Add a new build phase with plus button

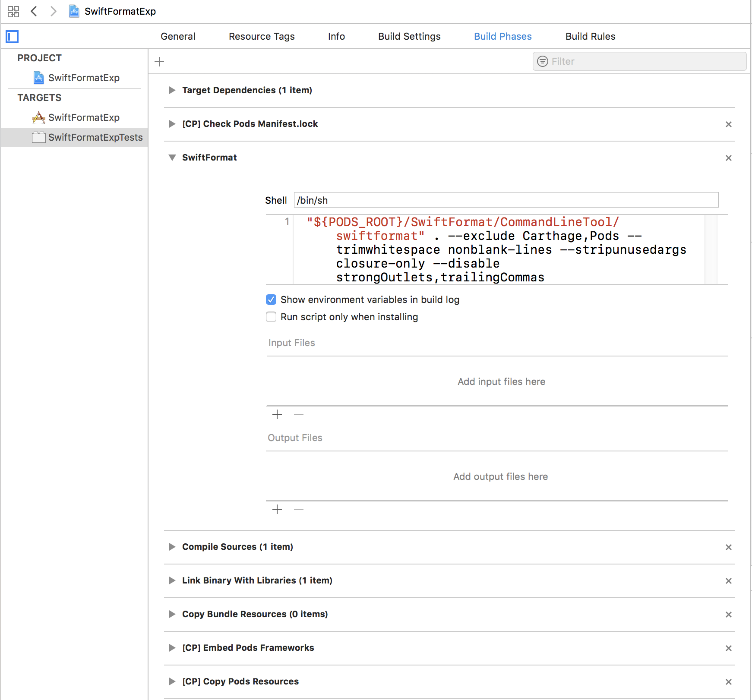click(x=159, y=62)
